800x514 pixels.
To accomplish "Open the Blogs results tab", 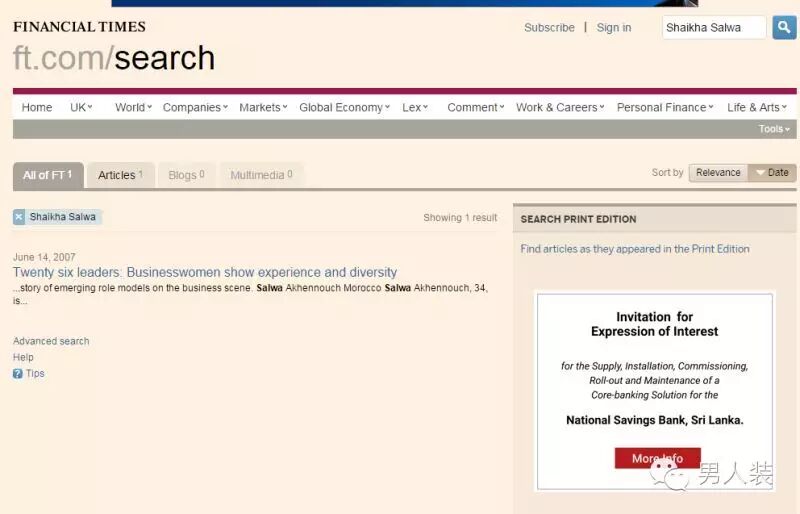I will 186,175.
